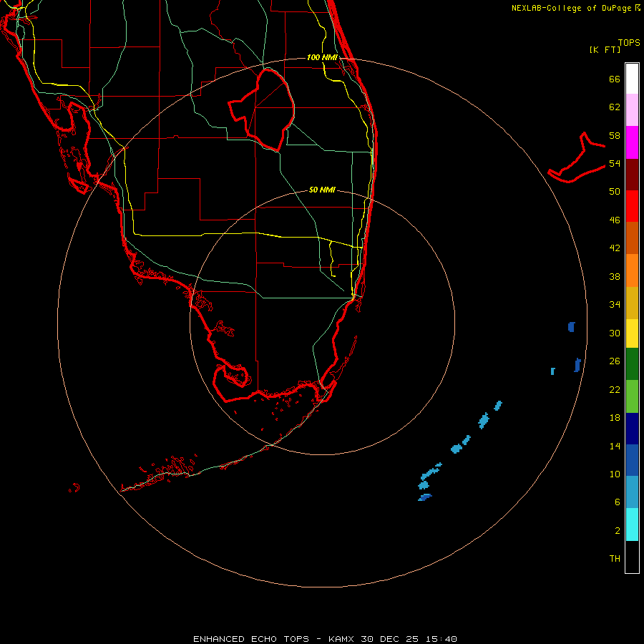Click the 38 legend value

click(615, 276)
